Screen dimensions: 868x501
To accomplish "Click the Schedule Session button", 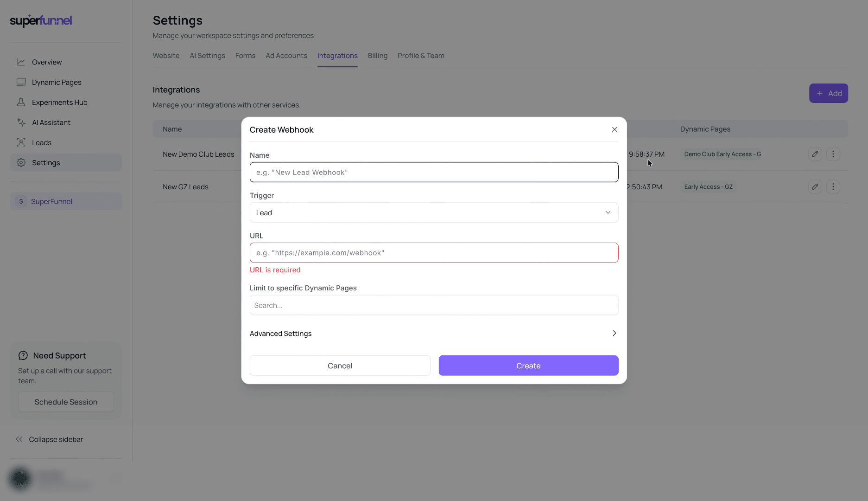I will (x=66, y=402).
